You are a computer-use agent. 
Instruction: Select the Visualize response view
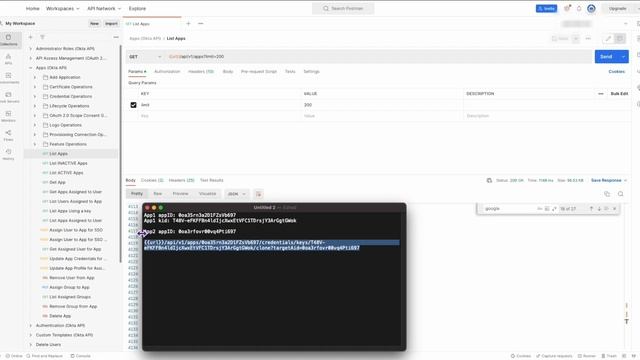[x=207, y=194]
